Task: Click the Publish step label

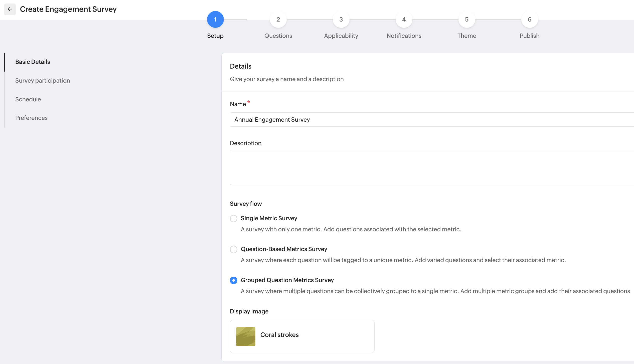Action: tap(530, 36)
